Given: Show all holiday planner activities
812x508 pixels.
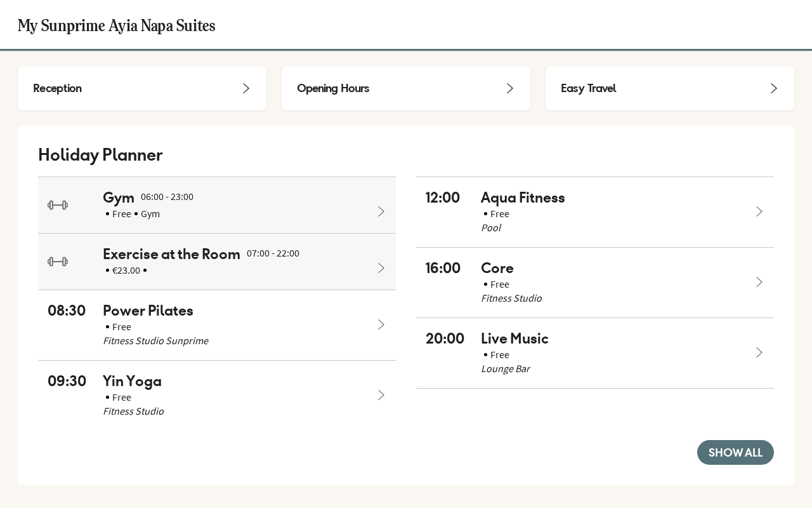Looking at the screenshot, I should 735,452.
